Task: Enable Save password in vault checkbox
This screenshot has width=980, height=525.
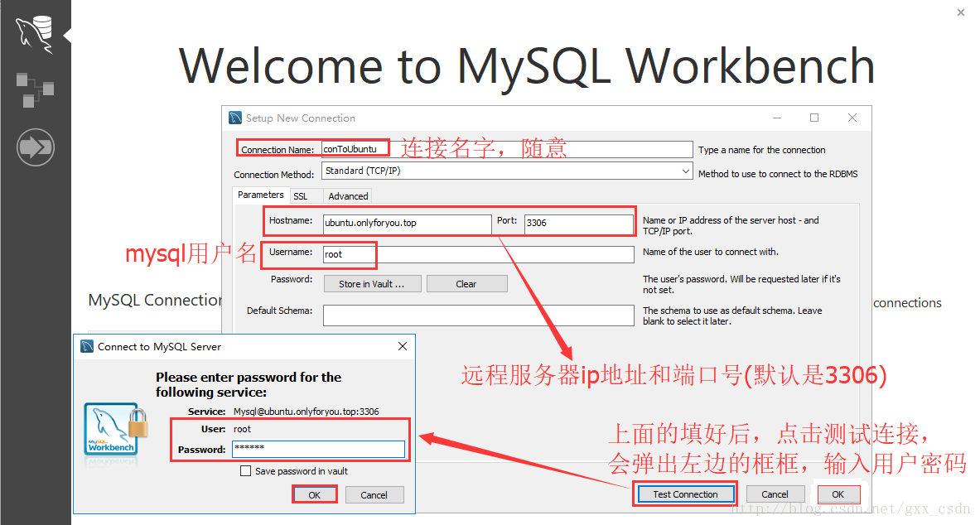Action: click(246, 470)
